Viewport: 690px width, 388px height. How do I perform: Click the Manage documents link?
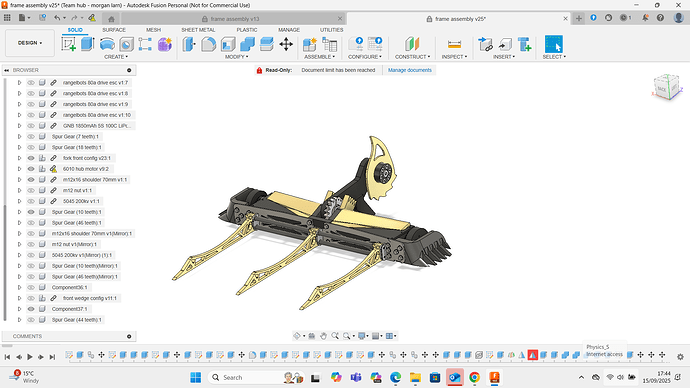point(410,70)
